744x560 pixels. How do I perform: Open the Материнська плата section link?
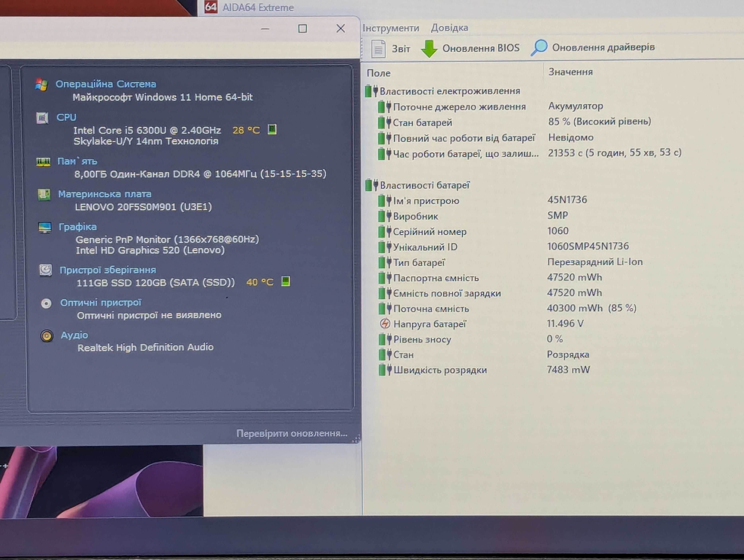pos(105,194)
